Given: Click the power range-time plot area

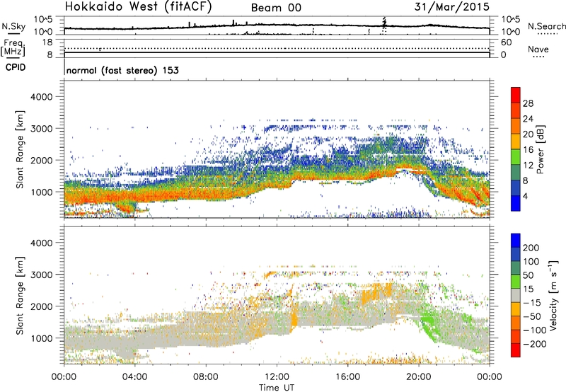Looking at the screenshot, I should coord(277,149).
